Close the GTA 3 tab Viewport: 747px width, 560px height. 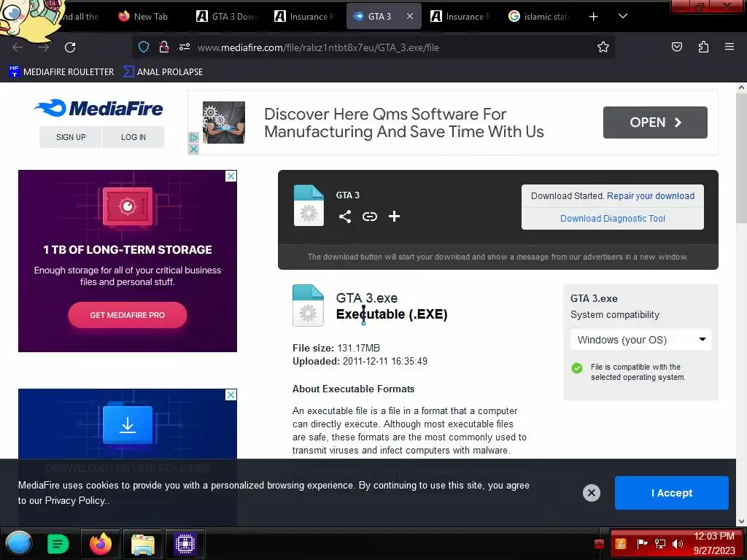(x=410, y=16)
